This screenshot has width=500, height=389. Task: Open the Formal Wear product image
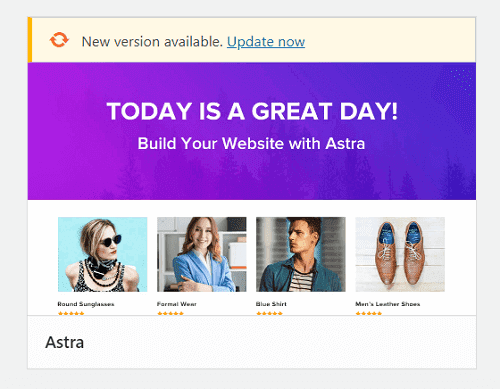(x=202, y=254)
